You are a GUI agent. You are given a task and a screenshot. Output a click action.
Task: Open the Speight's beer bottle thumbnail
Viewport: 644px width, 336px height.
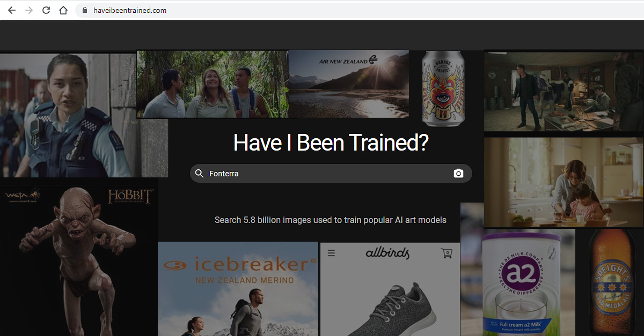[x=613, y=282]
